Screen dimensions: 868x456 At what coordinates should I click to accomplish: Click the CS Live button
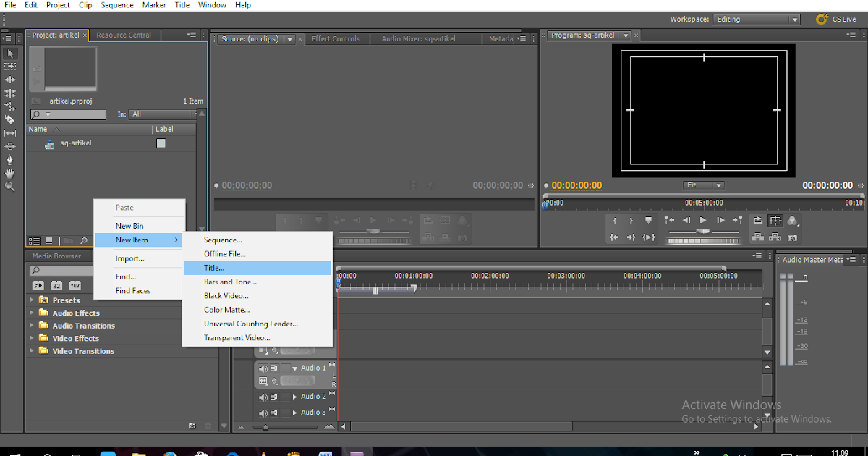click(836, 20)
